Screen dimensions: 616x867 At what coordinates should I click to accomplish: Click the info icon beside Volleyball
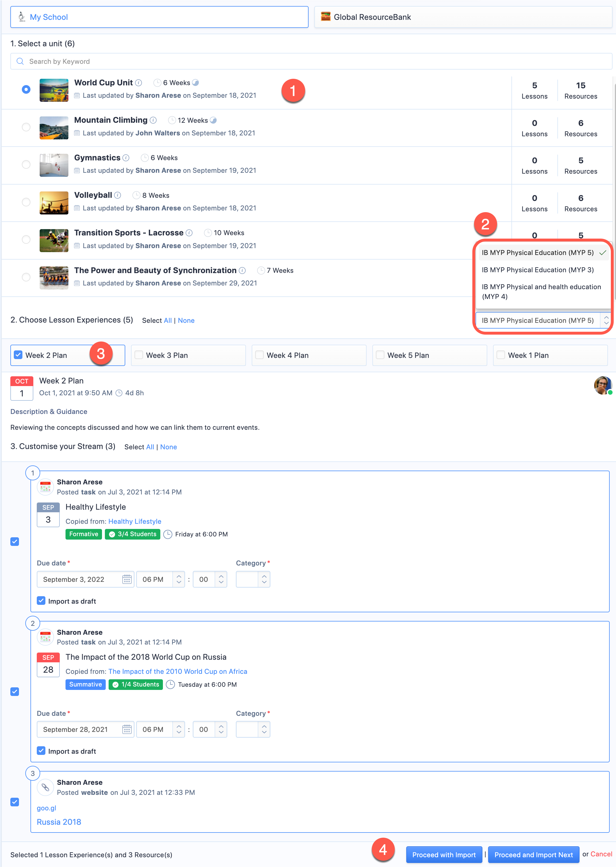click(x=118, y=195)
